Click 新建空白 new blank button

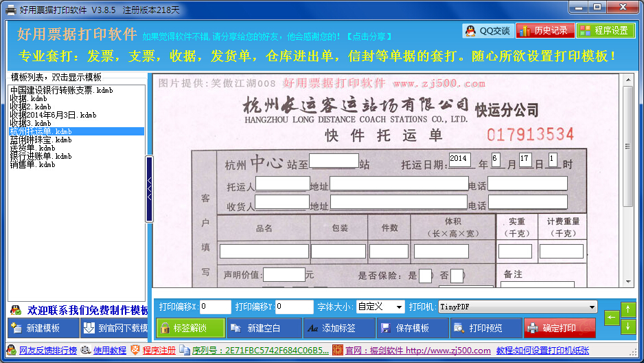264,328
